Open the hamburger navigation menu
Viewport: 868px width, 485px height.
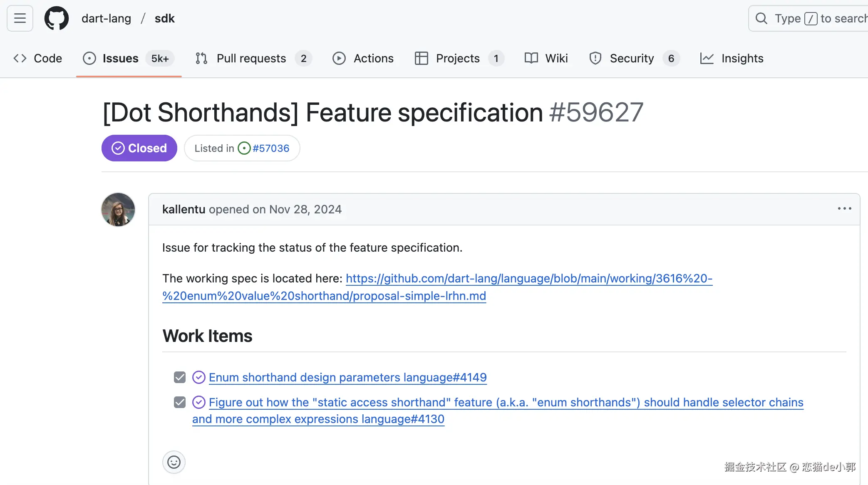[20, 18]
